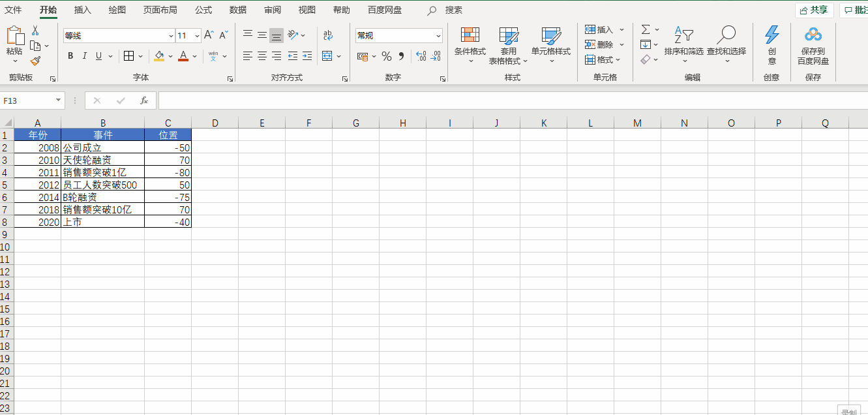
Task: Click the accounting number format icon
Action: (363, 56)
